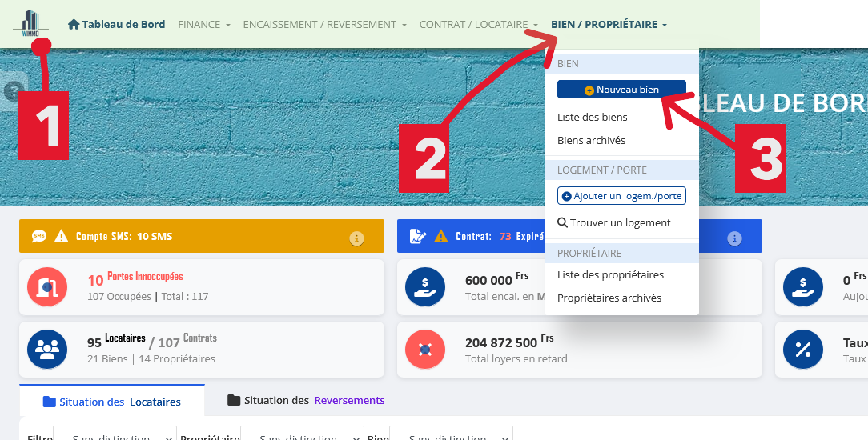Click the 600 000 Frs money hand icon
Image resolution: width=868 pixels, height=440 pixels.
(425, 286)
